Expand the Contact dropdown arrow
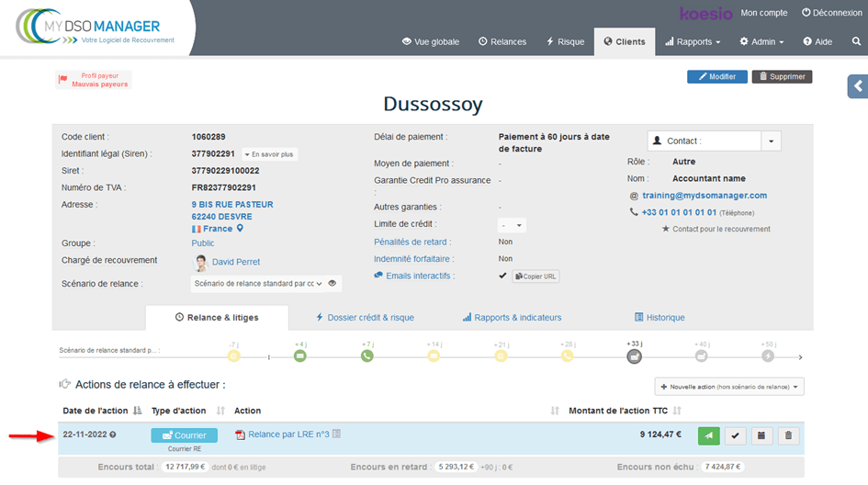Viewport: 868px width, 485px height. (x=772, y=141)
